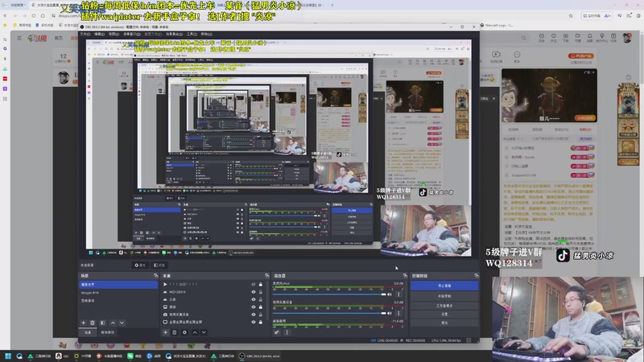Open Battle.net app from the taskbar

tap(153, 356)
